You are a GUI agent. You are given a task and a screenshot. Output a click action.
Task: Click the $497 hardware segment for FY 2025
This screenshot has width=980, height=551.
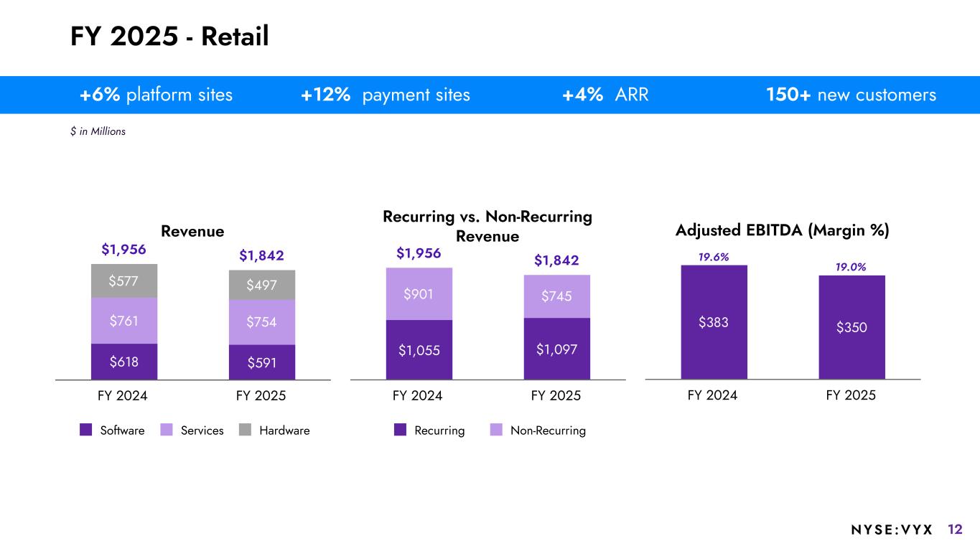[262, 285]
